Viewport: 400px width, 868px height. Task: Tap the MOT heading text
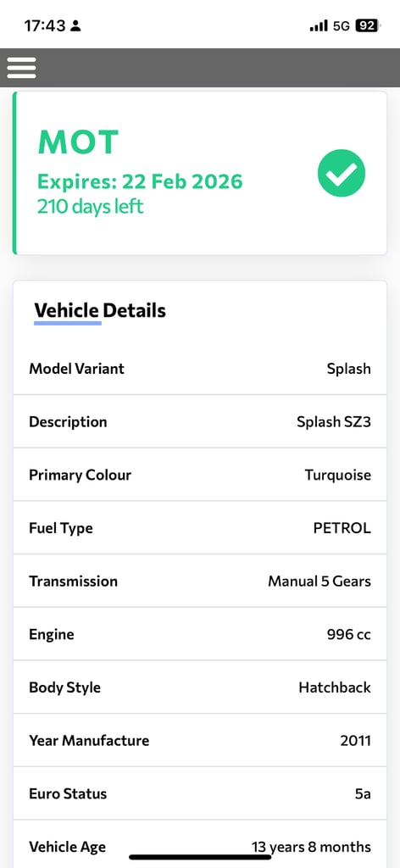click(78, 142)
